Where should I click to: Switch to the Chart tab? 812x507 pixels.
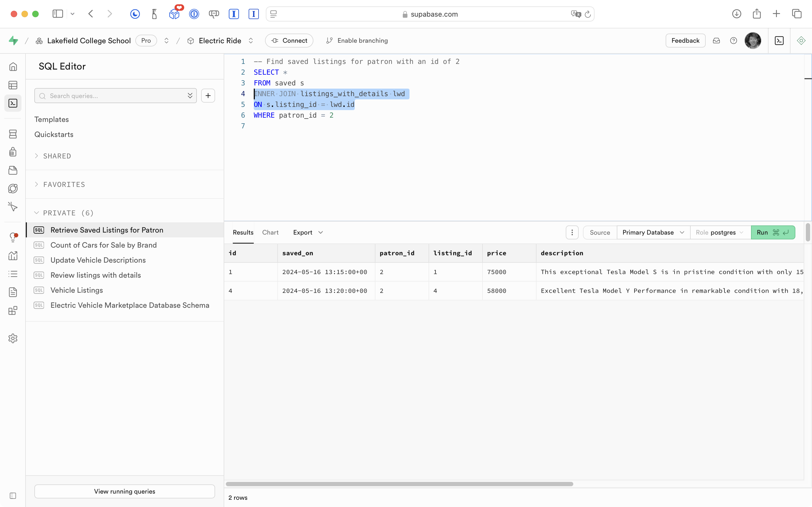(270, 232)
